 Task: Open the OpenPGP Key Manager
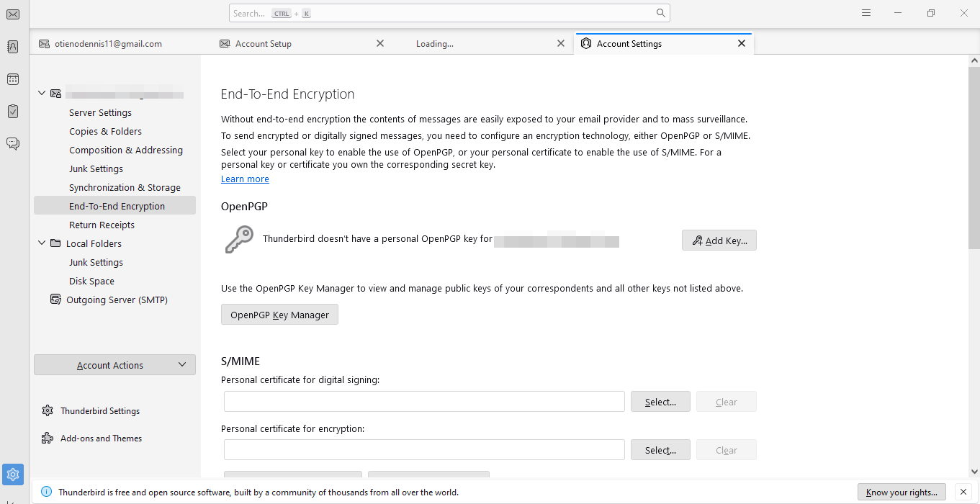click(x=279, y=315)
